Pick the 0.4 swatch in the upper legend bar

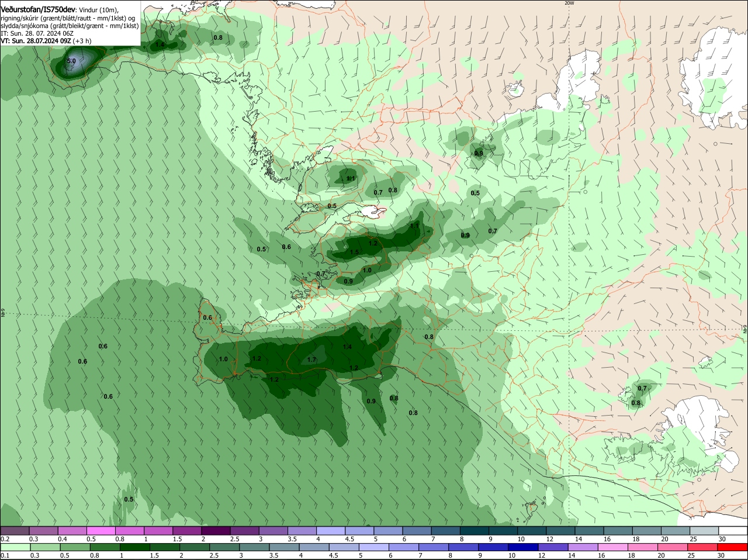point(72,531)
